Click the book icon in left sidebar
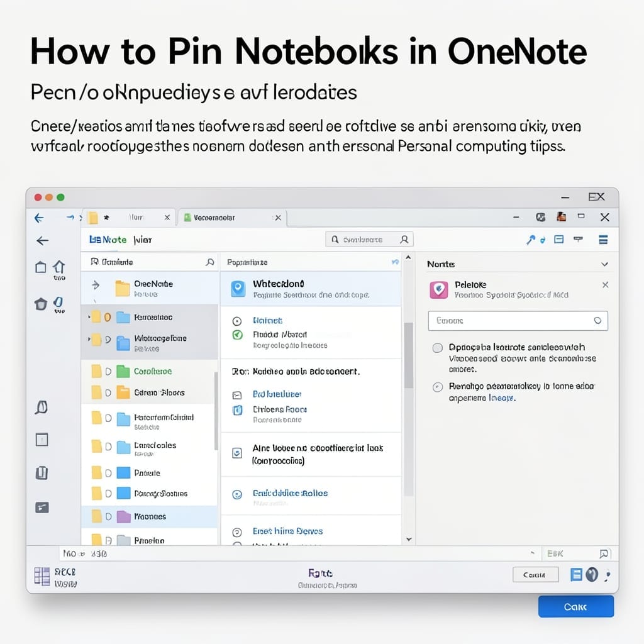The height and width of the screenshot is (644, 644). pos(42,473)
